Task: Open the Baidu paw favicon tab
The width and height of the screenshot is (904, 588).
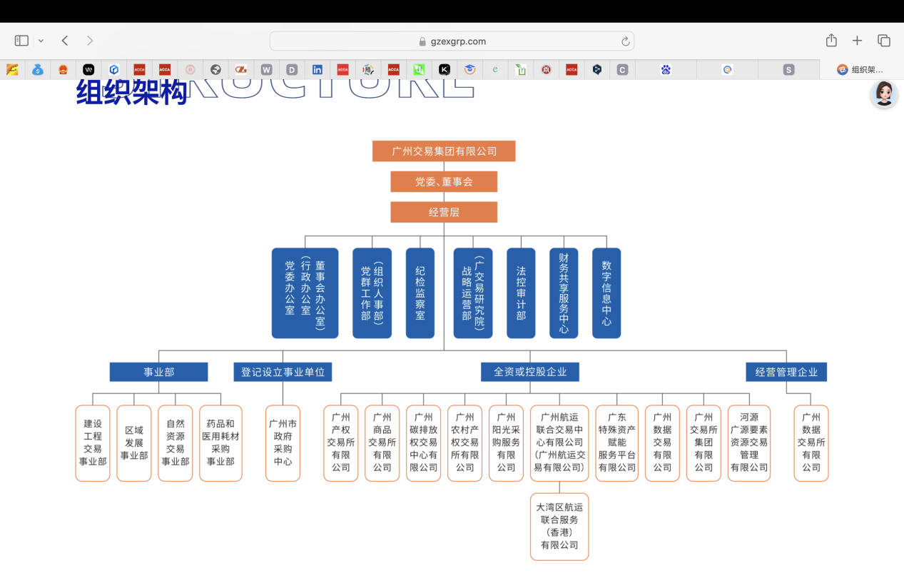Action: pos(666,69)
